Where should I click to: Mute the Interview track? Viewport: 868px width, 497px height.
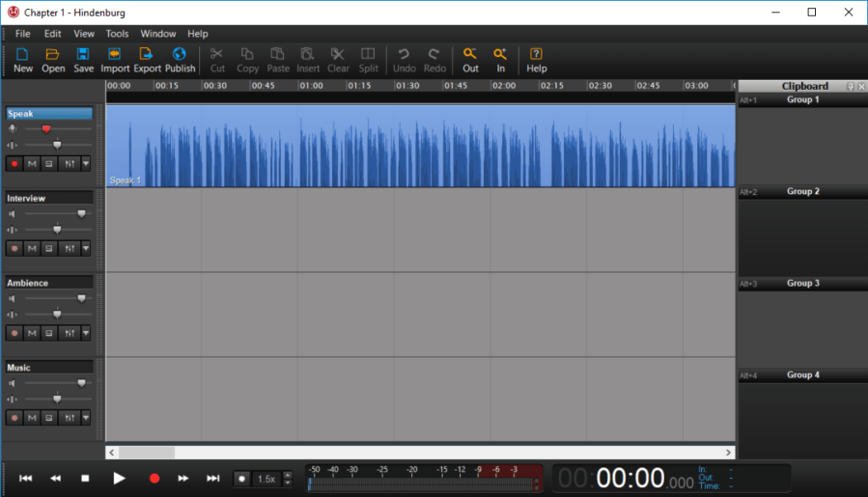[x=32, y=249]
